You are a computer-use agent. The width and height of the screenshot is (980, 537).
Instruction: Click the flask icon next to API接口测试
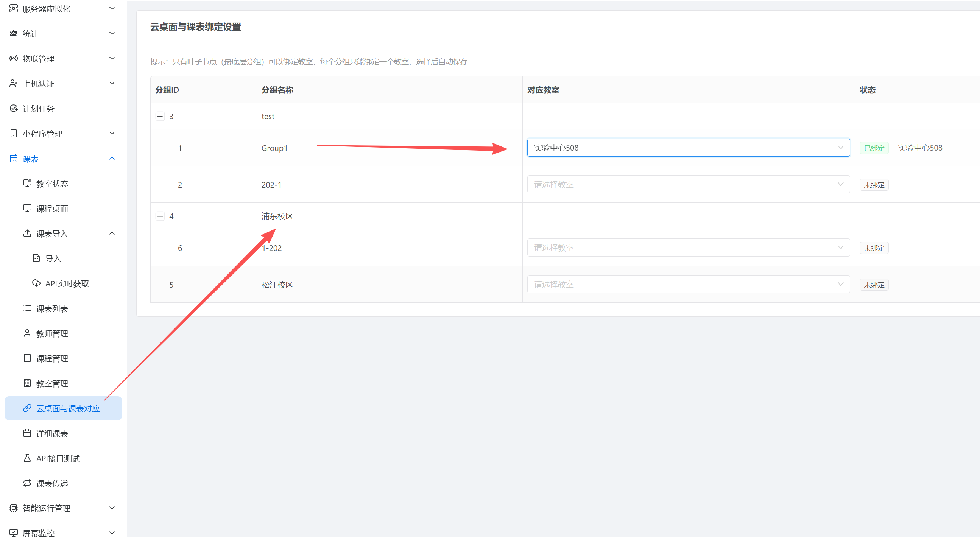coord(27,458)
